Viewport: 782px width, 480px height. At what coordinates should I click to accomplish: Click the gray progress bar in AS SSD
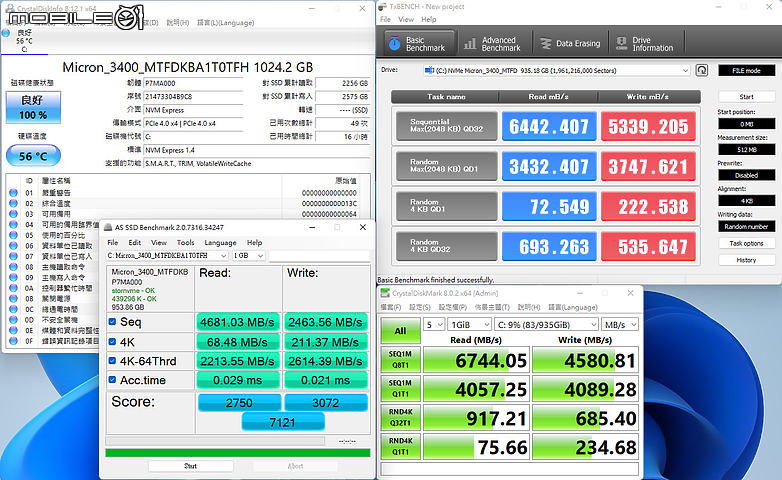[x=215, y=441]
